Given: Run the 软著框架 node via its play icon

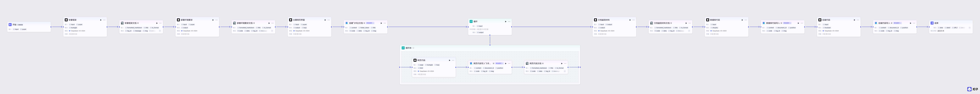Looking at the screenshot, I should 101,20.
